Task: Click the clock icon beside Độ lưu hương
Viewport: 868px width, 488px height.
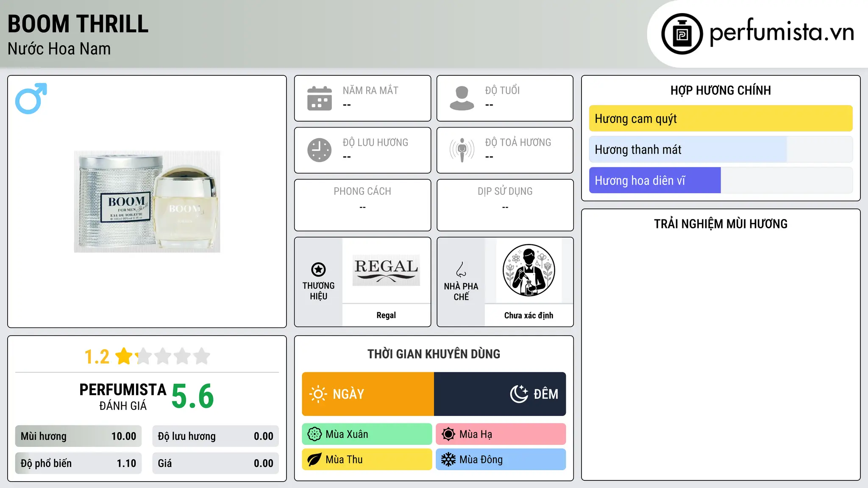Action: pos(320,150)
